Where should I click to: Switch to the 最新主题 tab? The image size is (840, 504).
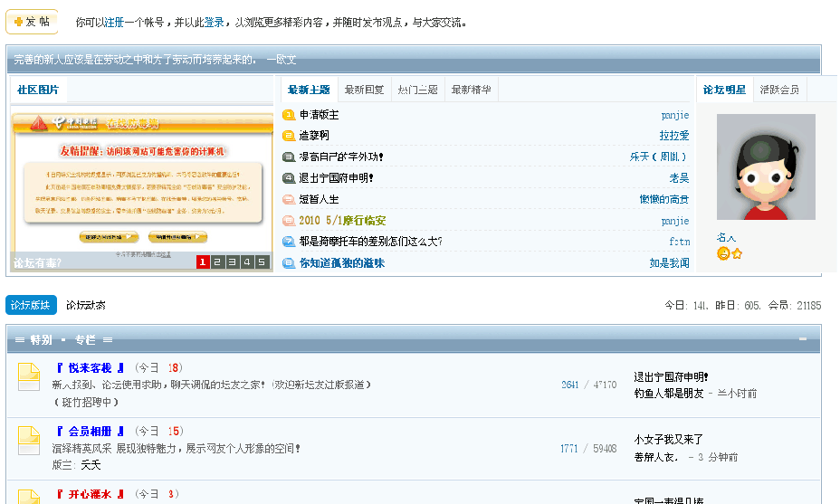(x=309, y=90)
